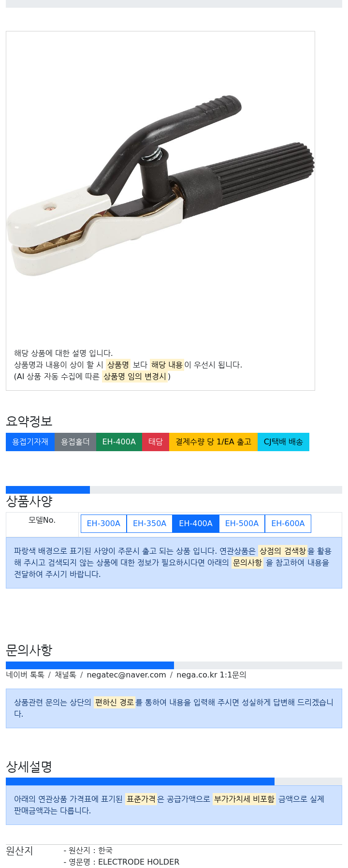This screenshot has width=348, height=868.
Task: Click the 상세설명 blue progress bar
Action: pyautogui.click(x=140, y=781)
